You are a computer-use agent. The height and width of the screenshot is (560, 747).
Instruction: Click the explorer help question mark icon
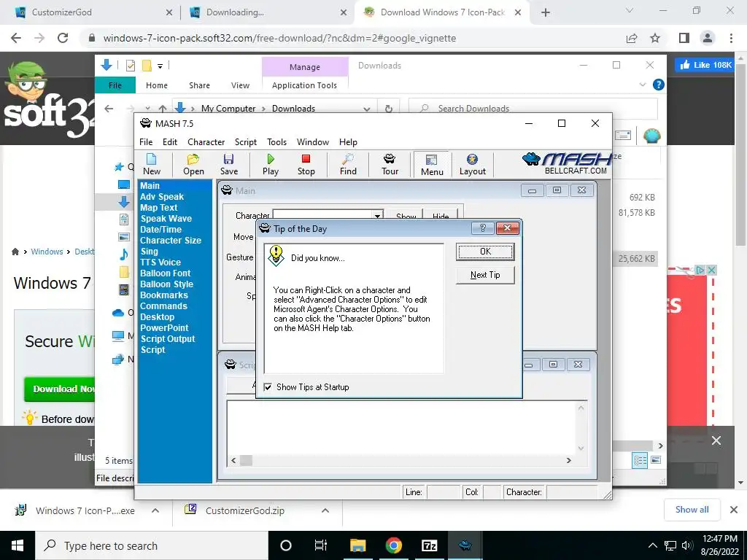[659, 85]
